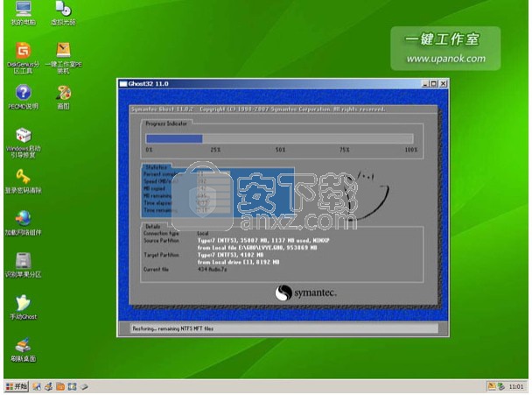Open the 一键工作室PE装机 icon
532x395 pixels.
click(x=63, y=58)
